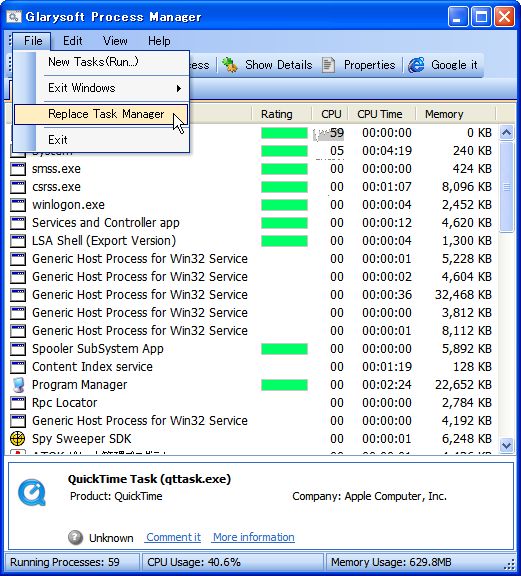This screenshot has height=576, width=521.
Task: Click the 8,096 KB memory value
Action: (x=467, y=187)
